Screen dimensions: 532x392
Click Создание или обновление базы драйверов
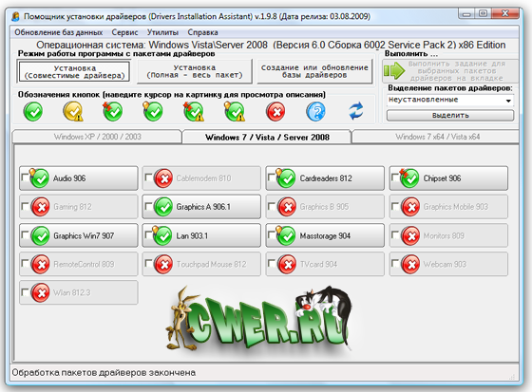[x=314, y=71]
